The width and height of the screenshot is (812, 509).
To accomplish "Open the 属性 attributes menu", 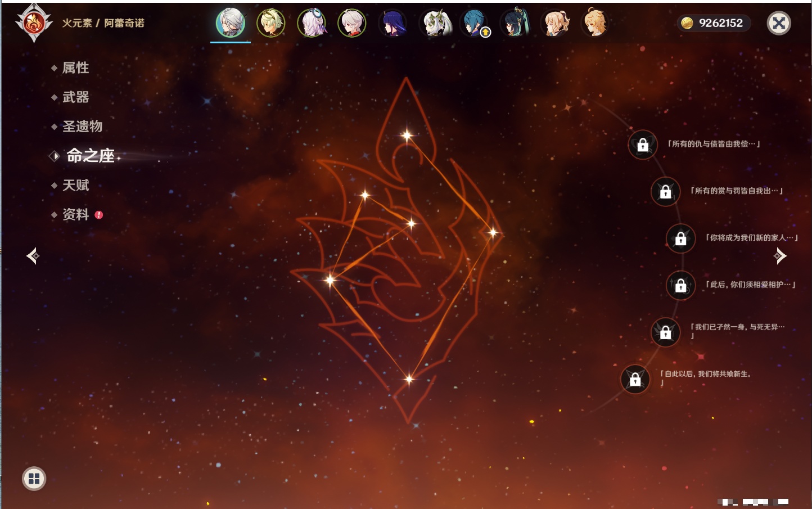I will coord(75,68).
